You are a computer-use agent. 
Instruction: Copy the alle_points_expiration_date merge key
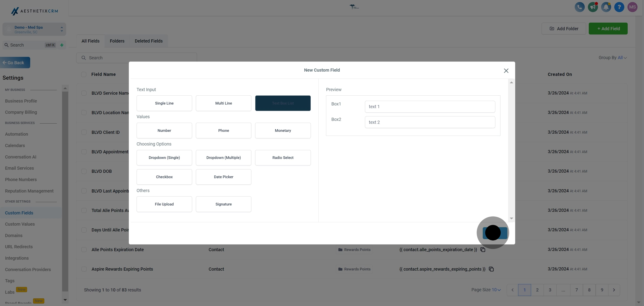click(483, 250)
